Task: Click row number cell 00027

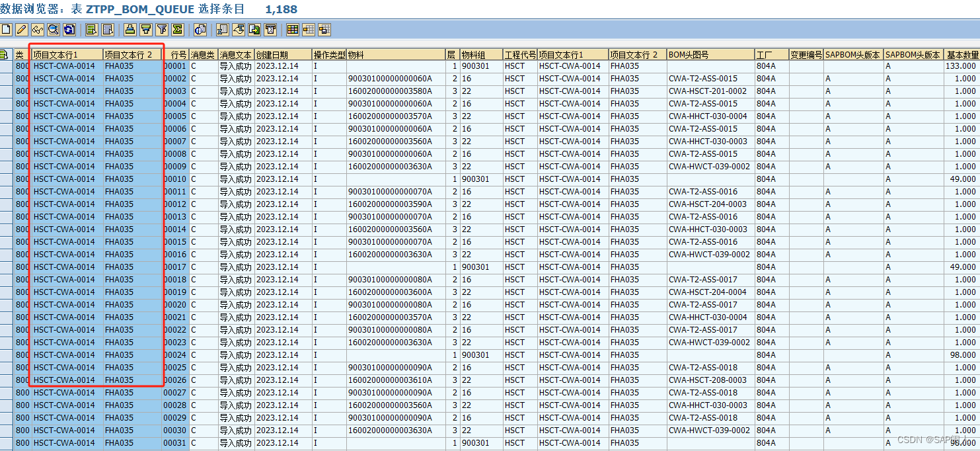Action: click(x=175, y=393)
